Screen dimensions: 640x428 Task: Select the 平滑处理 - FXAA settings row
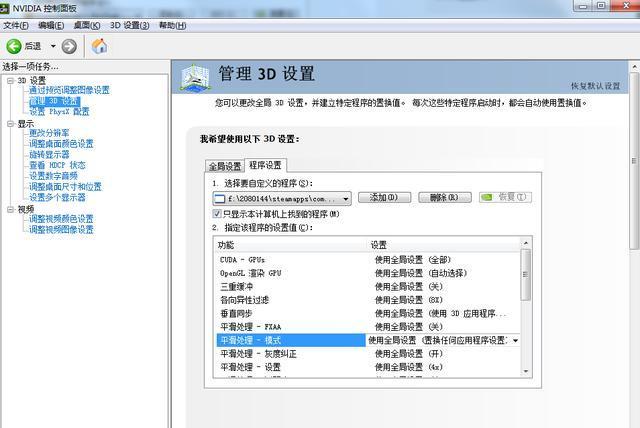pyautogui.click(x=368, y=327)
